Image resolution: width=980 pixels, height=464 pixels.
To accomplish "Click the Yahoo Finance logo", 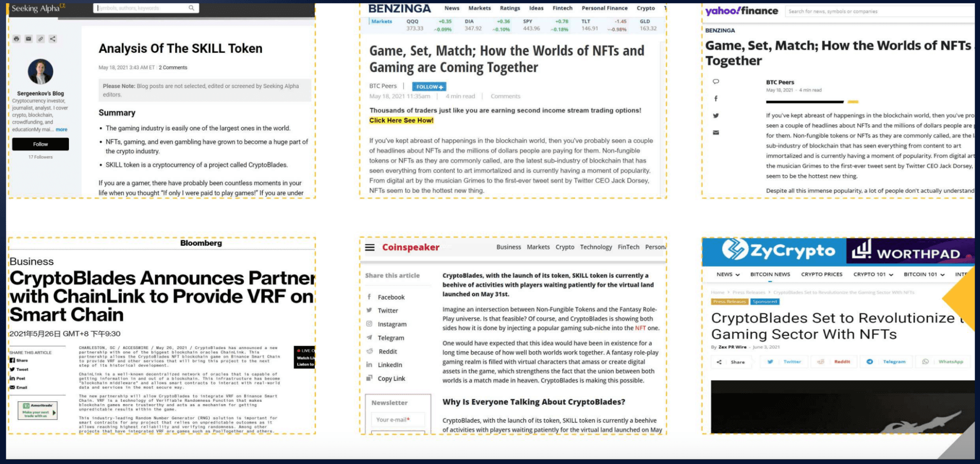I will (x=741, y=11).
